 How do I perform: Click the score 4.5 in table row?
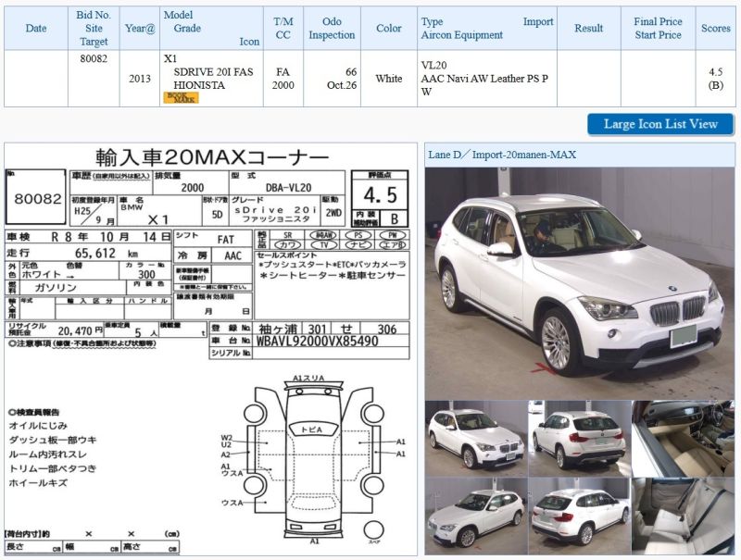(715, 72)
